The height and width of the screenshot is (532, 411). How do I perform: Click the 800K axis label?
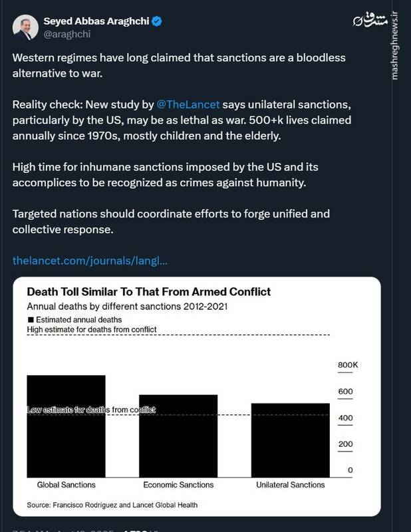[x=348, y=365]
